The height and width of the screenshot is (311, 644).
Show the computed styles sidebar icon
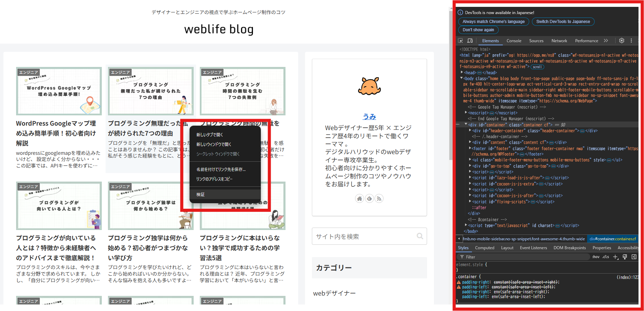[x=634, y=257]
